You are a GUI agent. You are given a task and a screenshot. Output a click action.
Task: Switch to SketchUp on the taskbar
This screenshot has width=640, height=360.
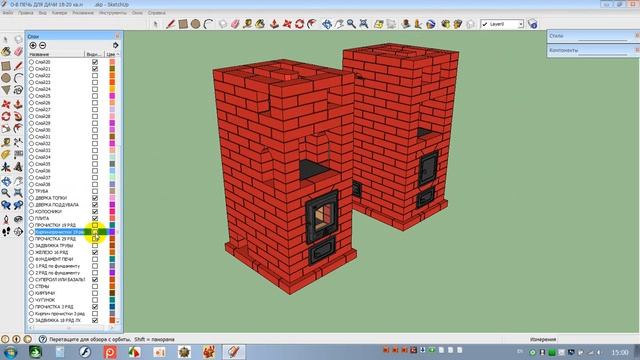coord(234,352)
